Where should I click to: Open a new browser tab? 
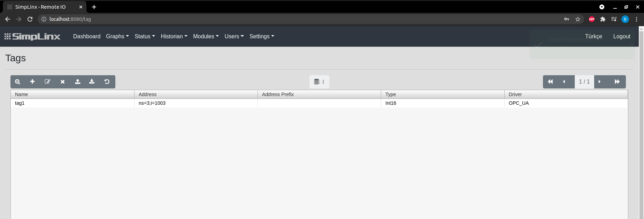[94, 7]
